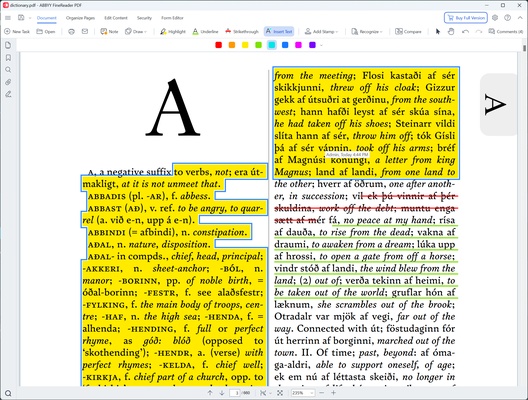Open the help question mark icon
528x400 pixels.
(507, 18)
